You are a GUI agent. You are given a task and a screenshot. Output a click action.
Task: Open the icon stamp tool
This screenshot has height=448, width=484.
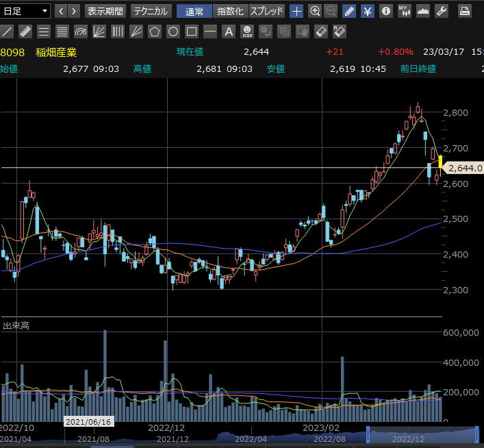(247, 32)
